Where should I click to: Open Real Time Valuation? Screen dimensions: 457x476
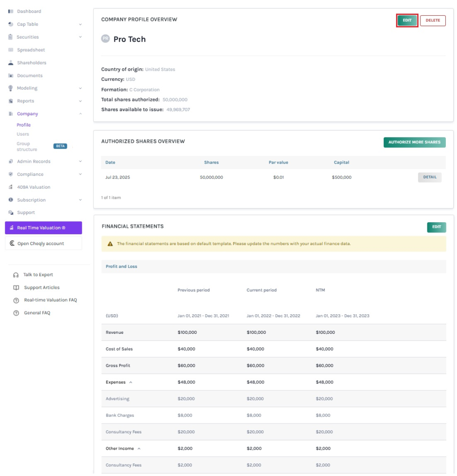point(43,228)
